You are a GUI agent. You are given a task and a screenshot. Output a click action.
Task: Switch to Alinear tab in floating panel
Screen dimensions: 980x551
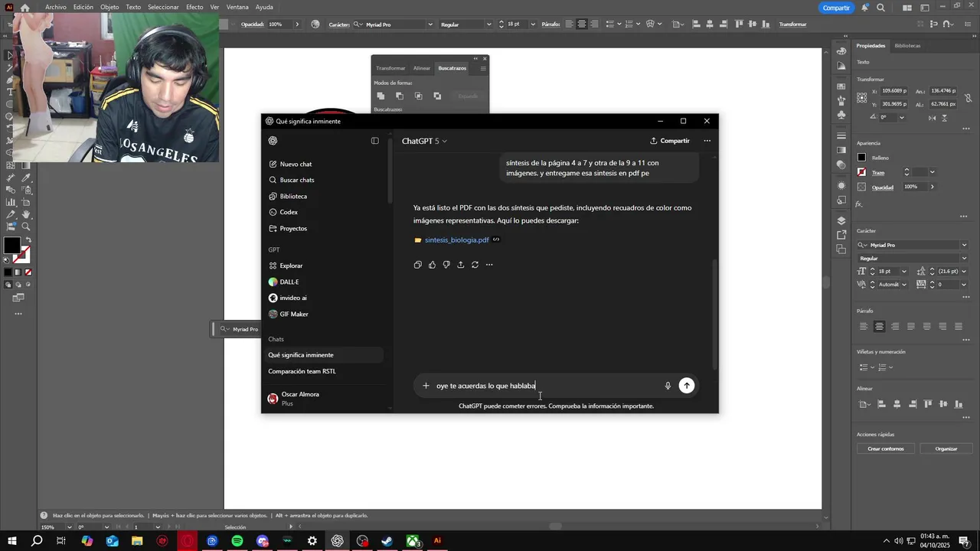tap(422, 68)
